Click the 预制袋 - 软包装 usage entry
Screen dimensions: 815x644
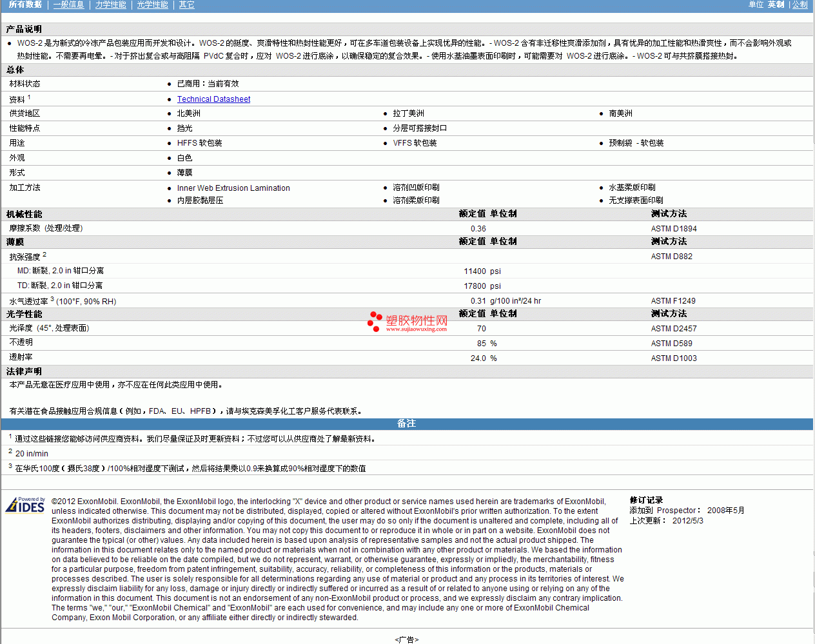636,143
